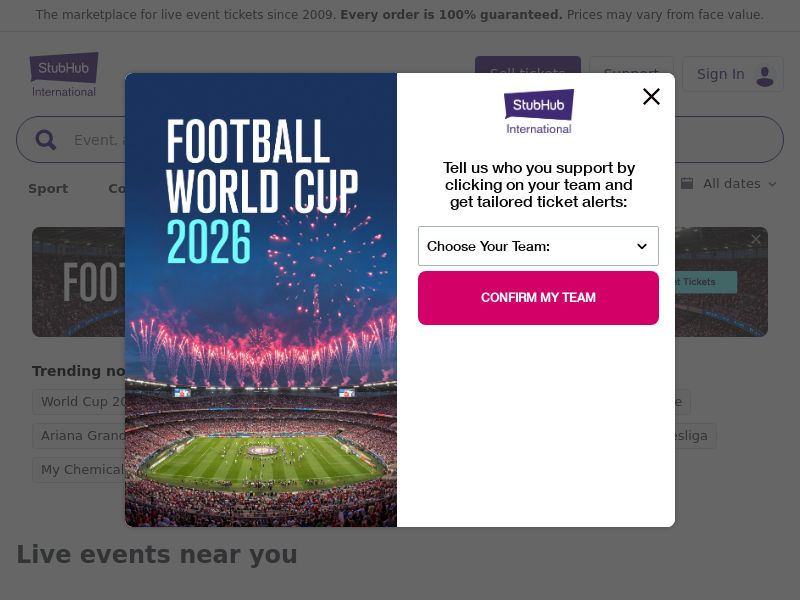
Task: Dismiss the team alerts popup with the X
Action: tap(651, 96)
